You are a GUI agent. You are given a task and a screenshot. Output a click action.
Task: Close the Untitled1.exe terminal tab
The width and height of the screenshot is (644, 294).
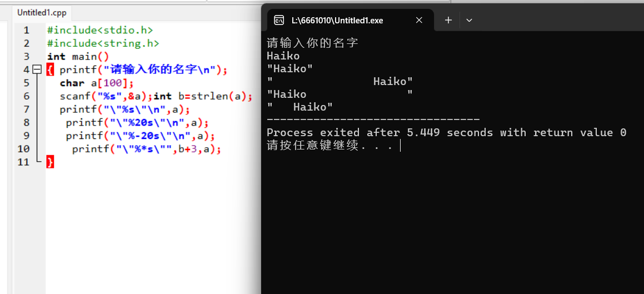(419, 20)
